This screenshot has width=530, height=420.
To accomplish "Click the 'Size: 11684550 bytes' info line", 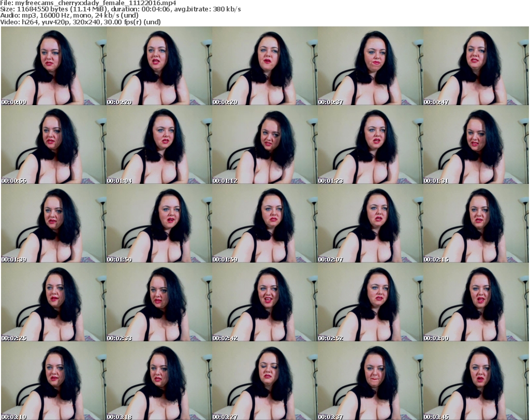I will (x=120, y=9).
